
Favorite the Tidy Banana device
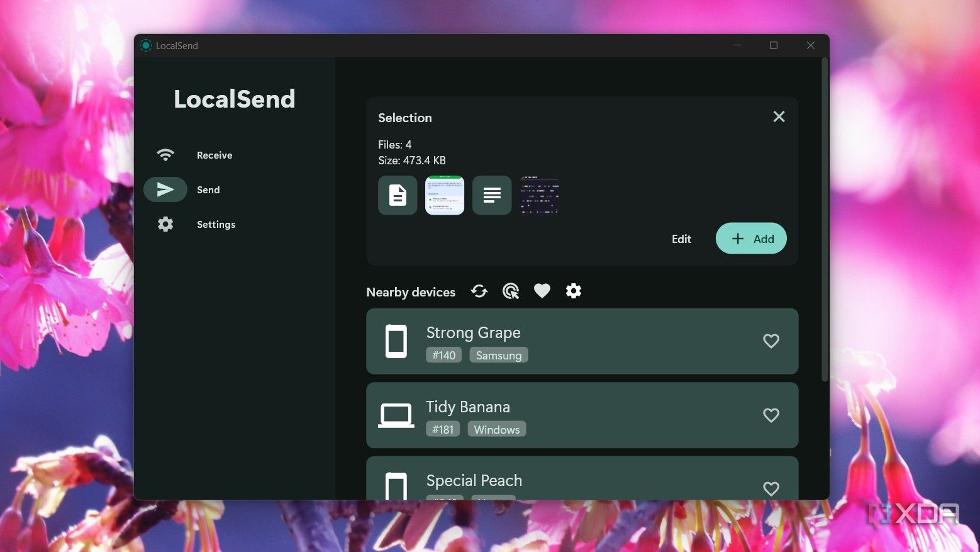771,415
